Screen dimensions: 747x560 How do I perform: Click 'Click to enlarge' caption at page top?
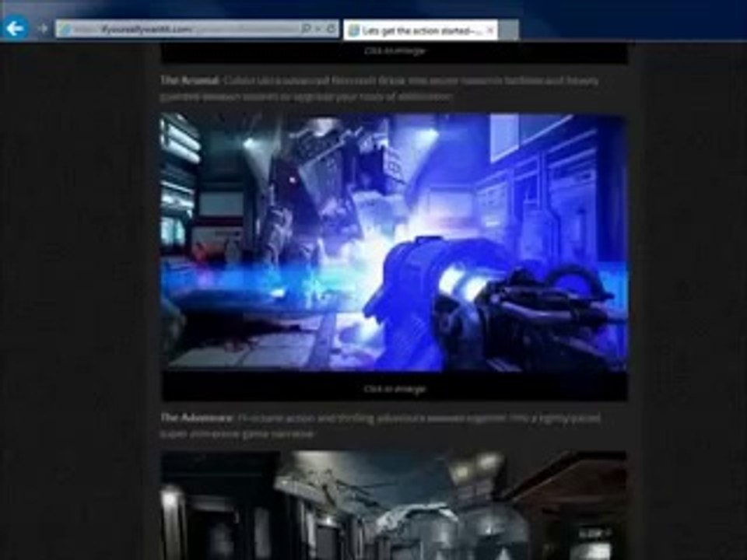395,51
